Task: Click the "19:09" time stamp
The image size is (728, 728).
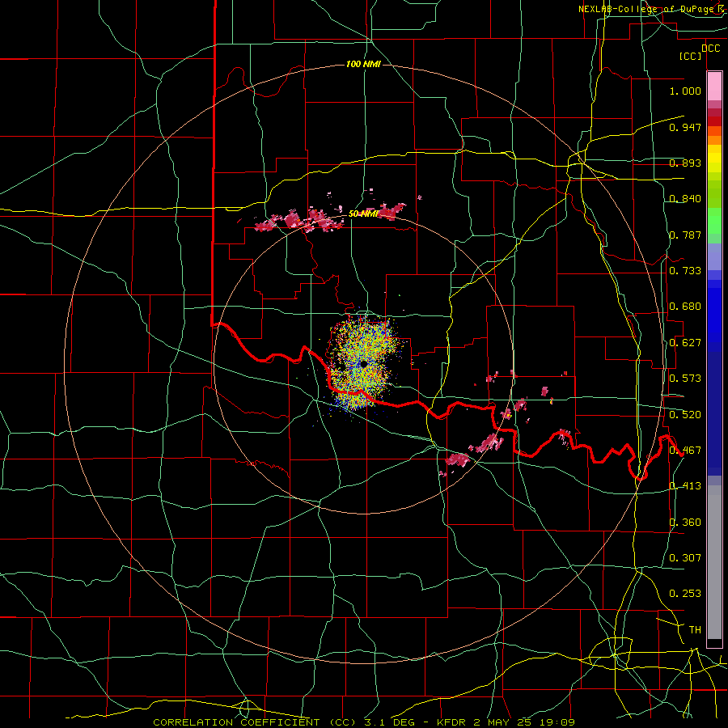Action: [x=557, y=722]
